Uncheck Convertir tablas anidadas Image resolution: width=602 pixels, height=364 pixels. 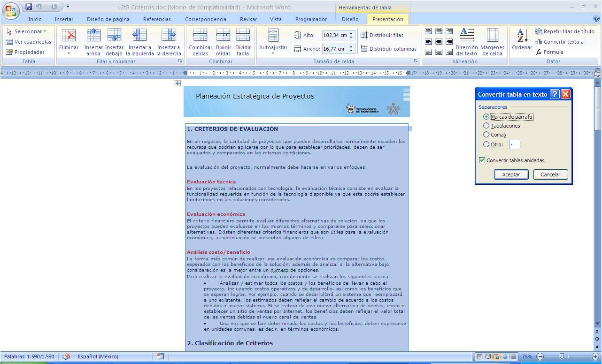click(482, 160)
